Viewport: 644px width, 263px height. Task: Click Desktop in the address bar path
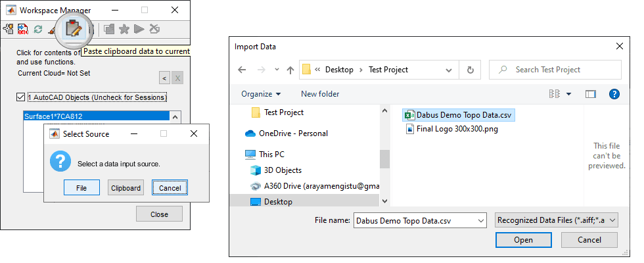click(x=339, y=70)
